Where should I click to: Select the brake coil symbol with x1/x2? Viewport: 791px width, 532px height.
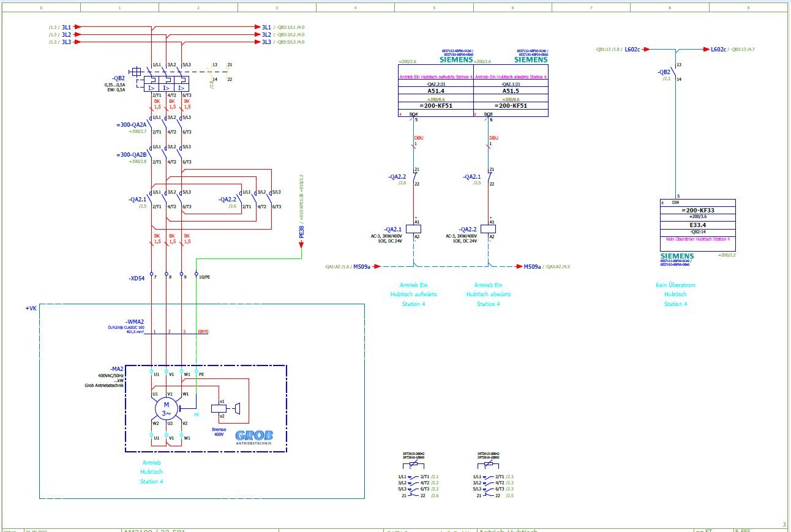click(x=219, y=408)
